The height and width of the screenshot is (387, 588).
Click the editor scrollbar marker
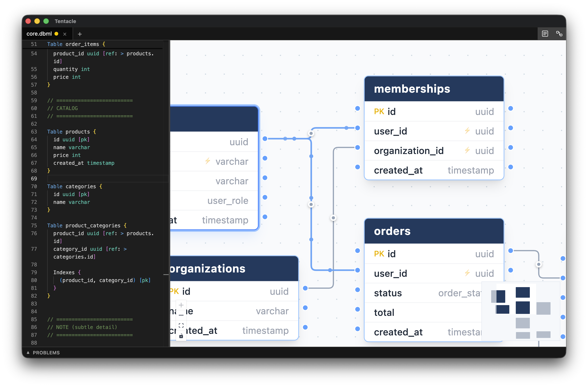coord(166,274)
